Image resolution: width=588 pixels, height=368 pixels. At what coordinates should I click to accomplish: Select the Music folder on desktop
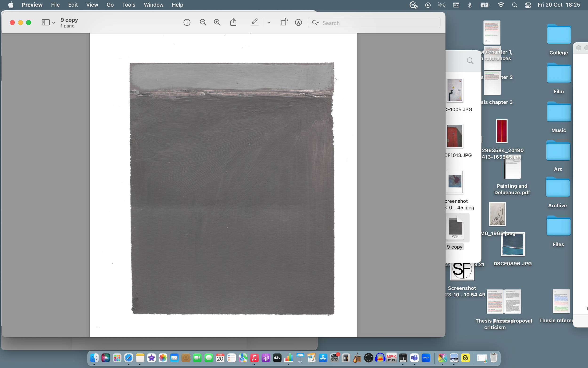pyautogui.click(x=559, y=112)
